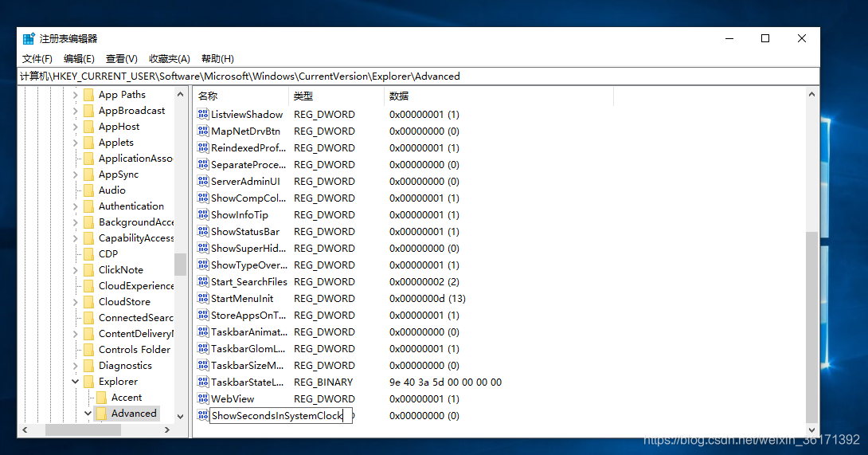
Task: Click the ShowInfoTip value icon
Action: click(x=202, y=214)
